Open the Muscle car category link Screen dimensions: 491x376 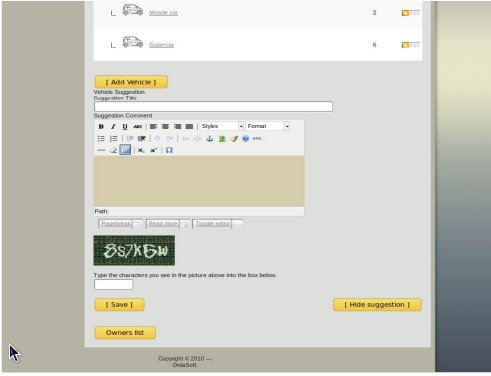coord(163,13)
